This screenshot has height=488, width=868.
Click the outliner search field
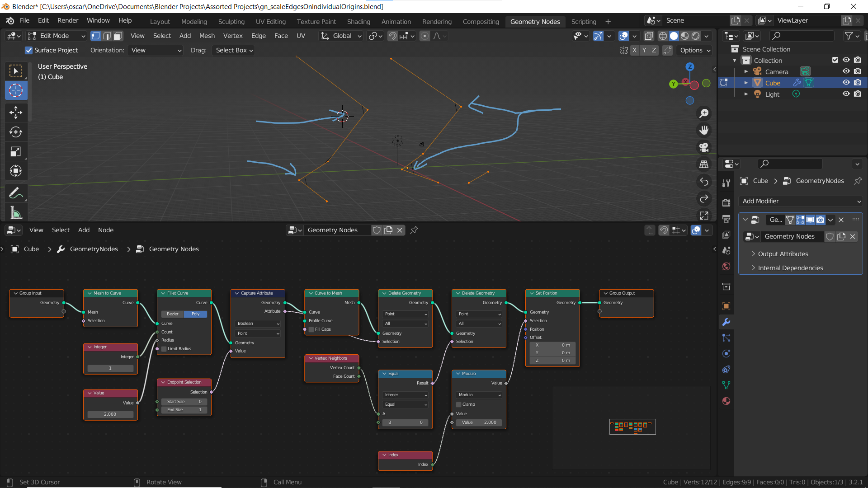coord(802,36)
